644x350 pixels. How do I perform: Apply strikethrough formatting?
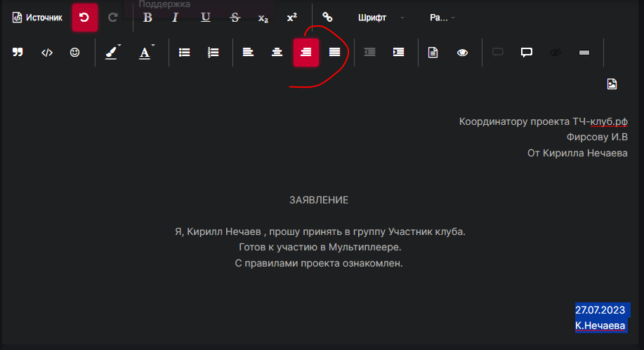click(x=235, y=18)
